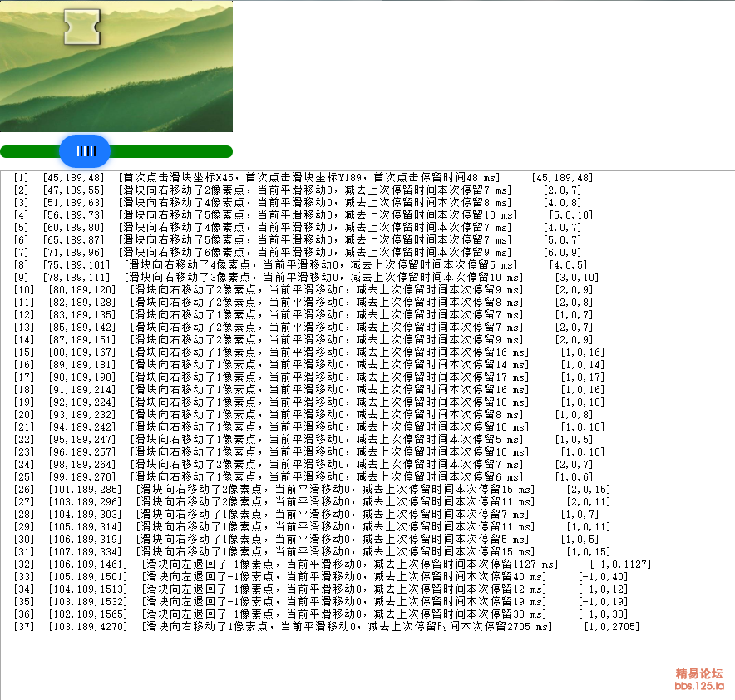This screenshot has width=735, height=700.
Task: Select log row [11] with [82,189,128]
Action: point(303,303)
